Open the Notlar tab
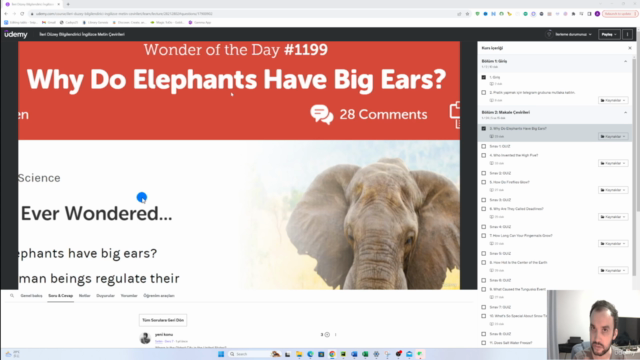Screen dimensions: 640x360 pyautogui.click(x=84, y=296)
